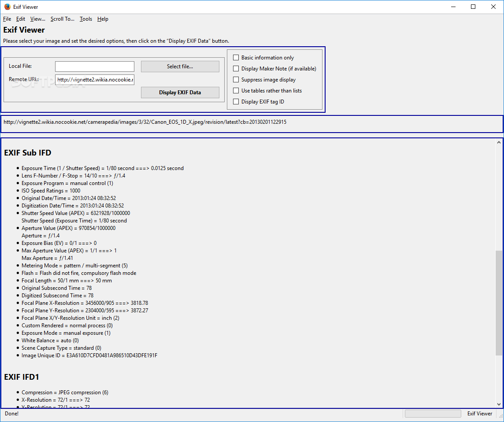Click Digitized Subsecond Time = 78
The width and height of the screenshot is (504, 422).
58,296
